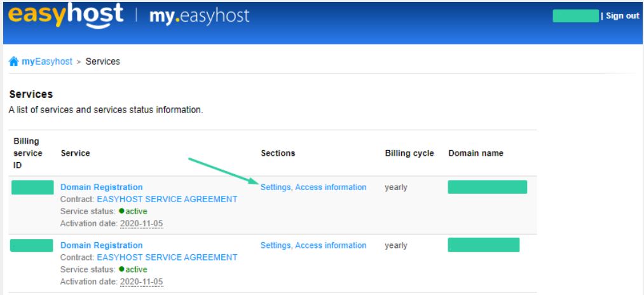Click the green active status dot in the first row

121,211
